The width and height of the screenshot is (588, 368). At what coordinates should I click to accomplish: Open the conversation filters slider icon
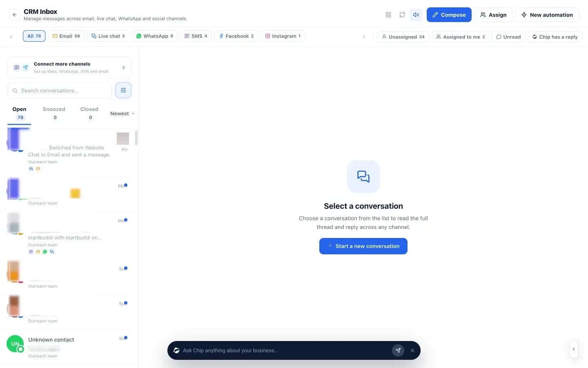point(123,90)
